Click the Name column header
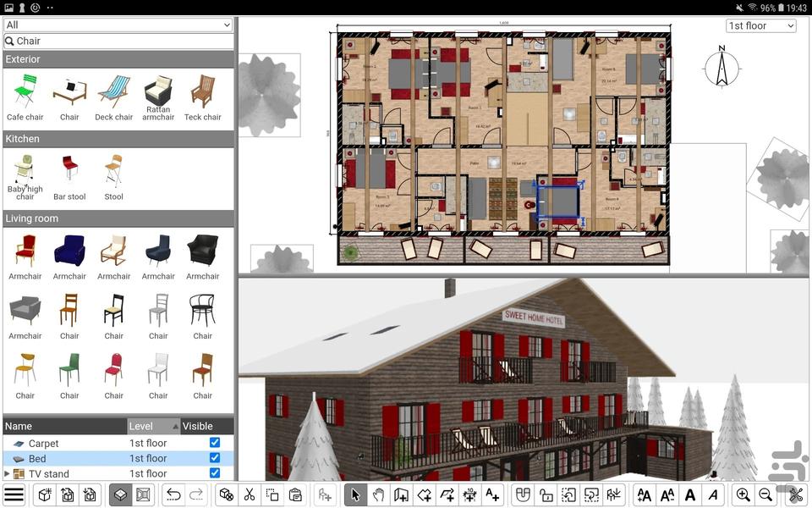812x508 pixels. pyautogui.click(x=64, y=426)
